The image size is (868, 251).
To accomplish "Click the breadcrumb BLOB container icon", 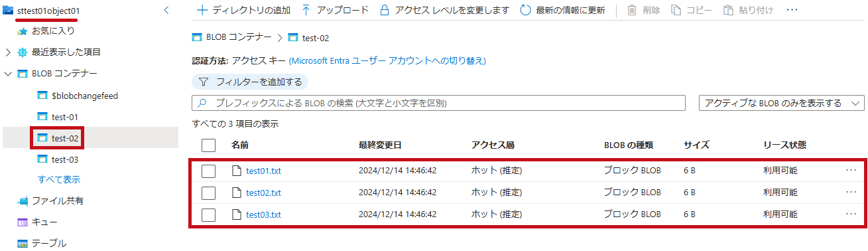I will click(x=197, y=37).
